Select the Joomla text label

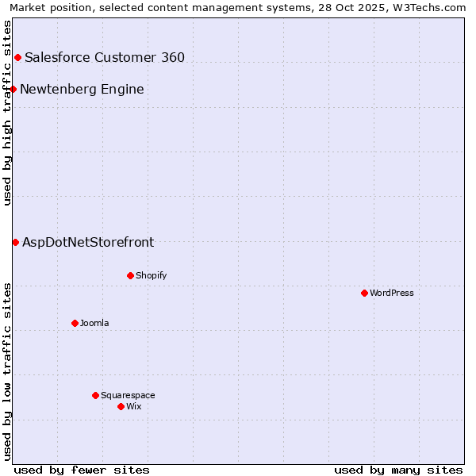point(94,323)
